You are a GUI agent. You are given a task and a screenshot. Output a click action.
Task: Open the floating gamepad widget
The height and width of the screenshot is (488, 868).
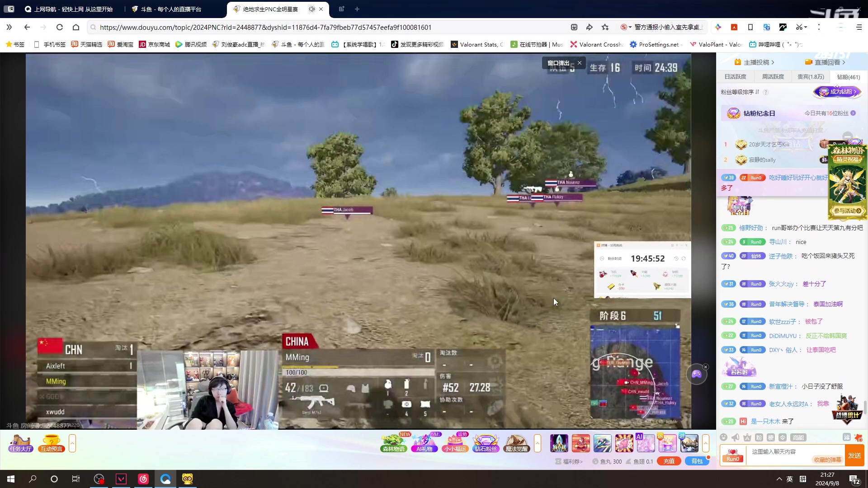[697, 374]
